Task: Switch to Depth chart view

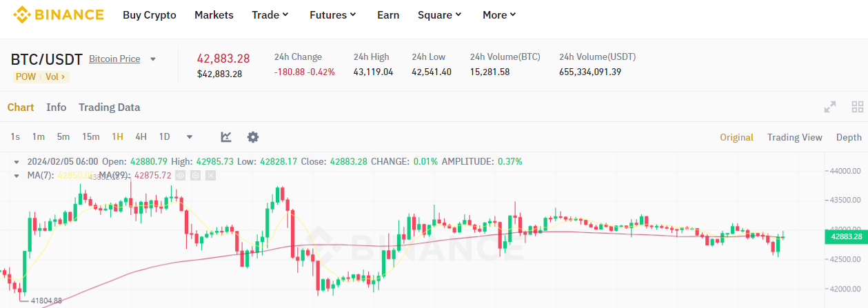Action: (849, 137)
